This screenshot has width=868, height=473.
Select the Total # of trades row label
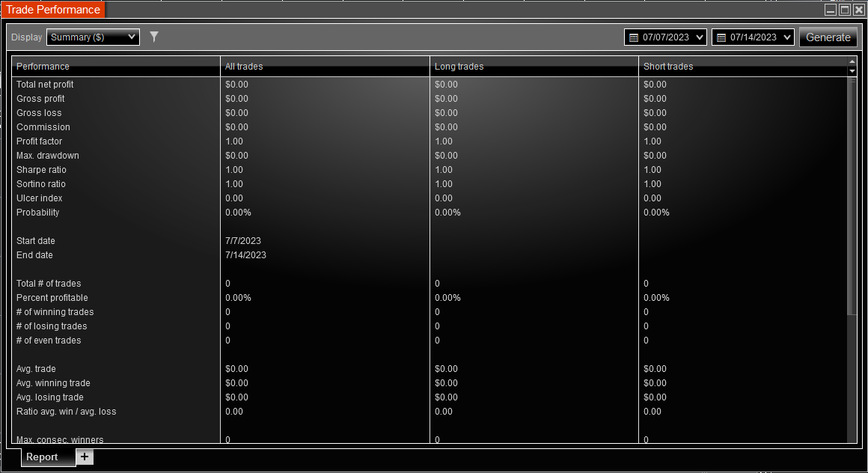point(49,284)
